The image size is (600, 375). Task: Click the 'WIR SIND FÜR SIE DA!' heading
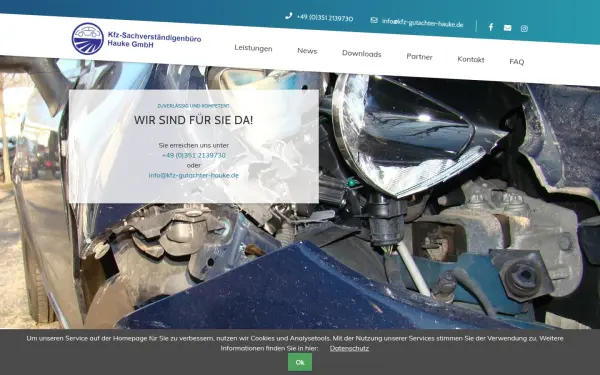pos(193,120)
